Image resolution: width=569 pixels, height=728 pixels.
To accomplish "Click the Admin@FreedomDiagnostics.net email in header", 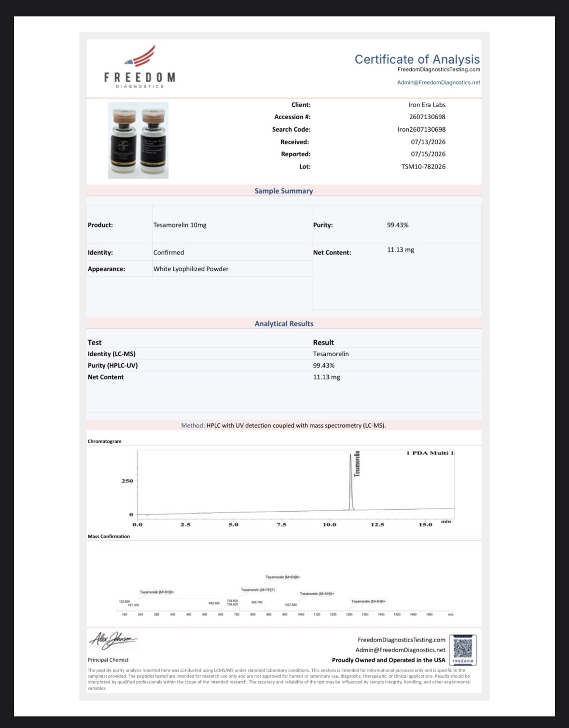I will [x=439, y=83].
